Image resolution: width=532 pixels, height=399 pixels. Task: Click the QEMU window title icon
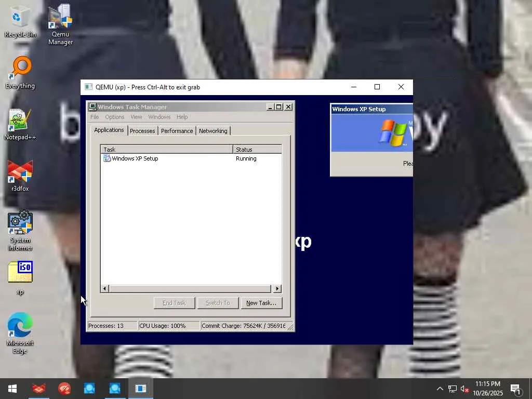point(88,87)
